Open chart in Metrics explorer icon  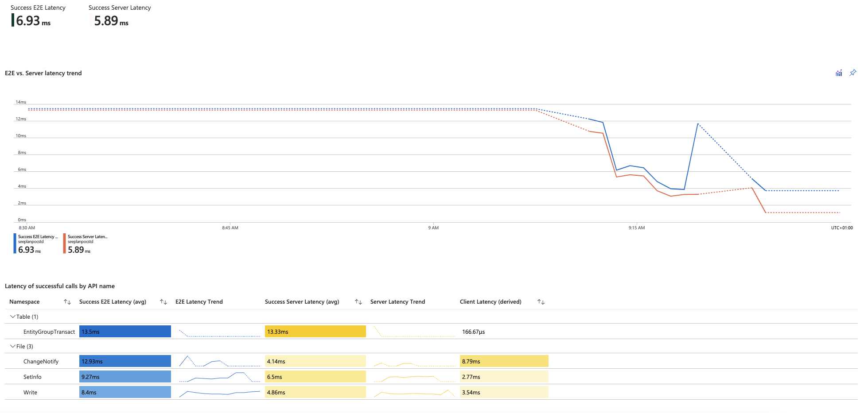(838, 73)
